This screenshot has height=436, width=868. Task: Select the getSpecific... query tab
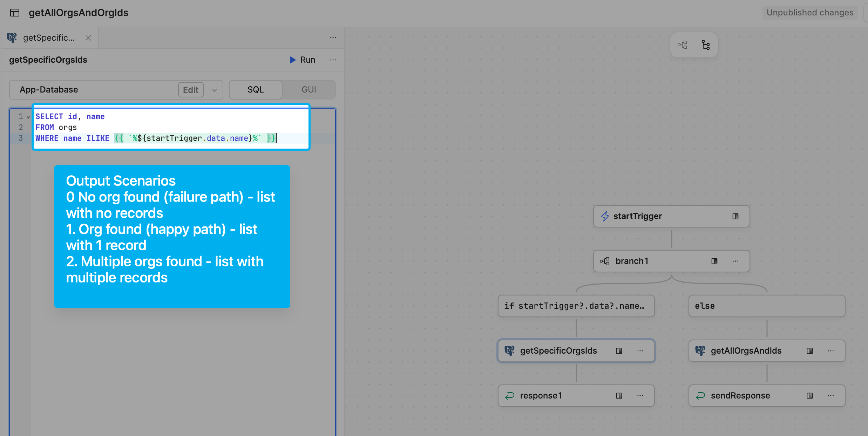click(x=49, y=38)
